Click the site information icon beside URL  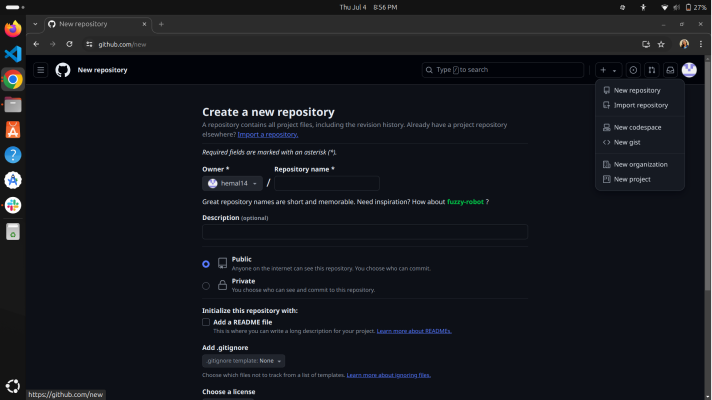click(x=89, y=44)
